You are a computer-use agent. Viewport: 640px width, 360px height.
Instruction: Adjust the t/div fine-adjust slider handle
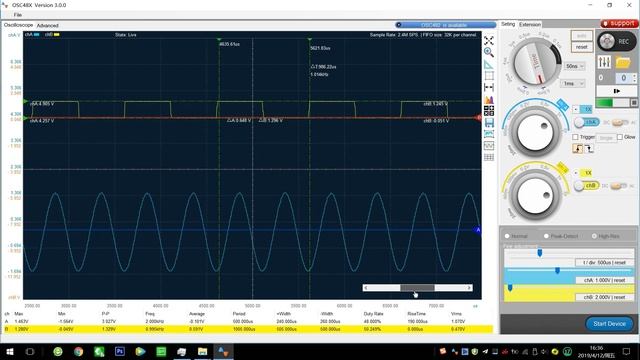[540, 253]
